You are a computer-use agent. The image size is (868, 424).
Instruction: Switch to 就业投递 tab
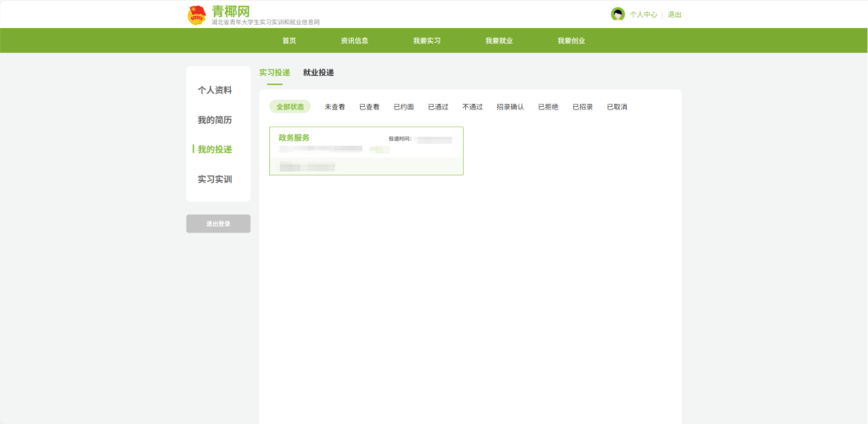pos(318,72)
